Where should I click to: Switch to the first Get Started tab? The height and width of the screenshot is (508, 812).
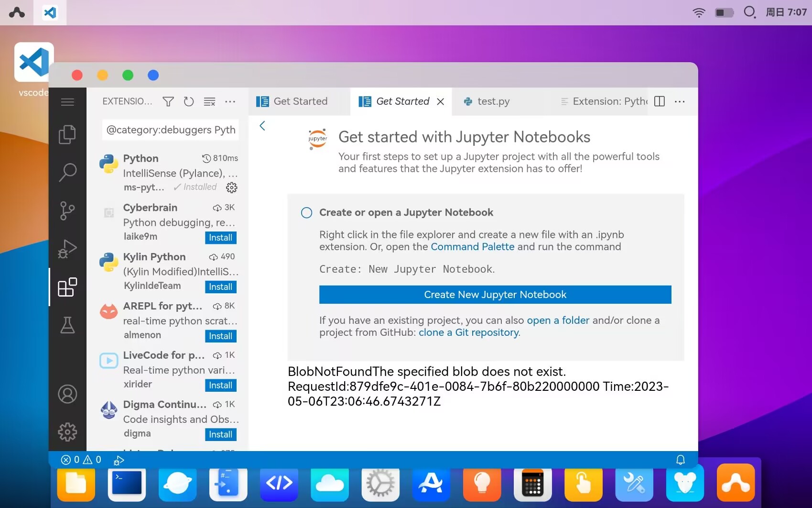(299, 101)
